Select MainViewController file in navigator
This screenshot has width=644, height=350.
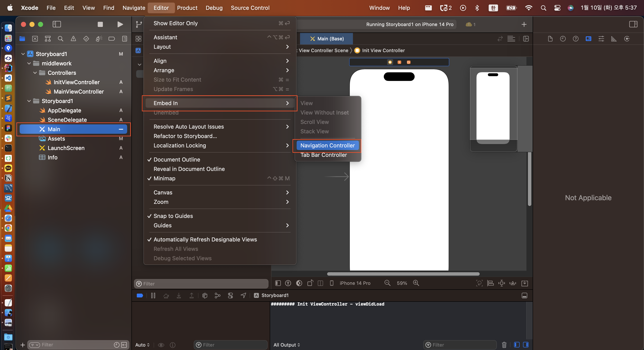pos(79,92)
